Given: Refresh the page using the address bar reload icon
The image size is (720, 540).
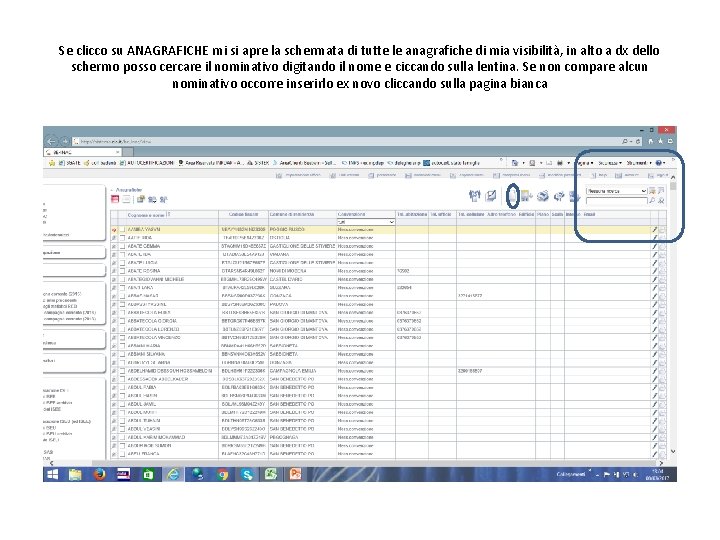Looking at the screenshot, I should (x=638, y=141).
